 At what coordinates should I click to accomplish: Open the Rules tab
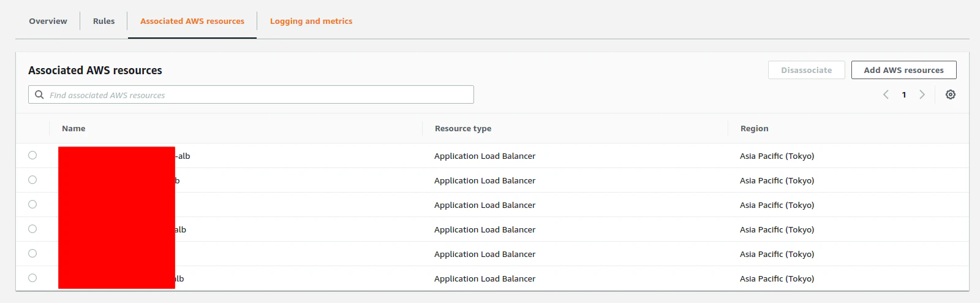(104, 21)
